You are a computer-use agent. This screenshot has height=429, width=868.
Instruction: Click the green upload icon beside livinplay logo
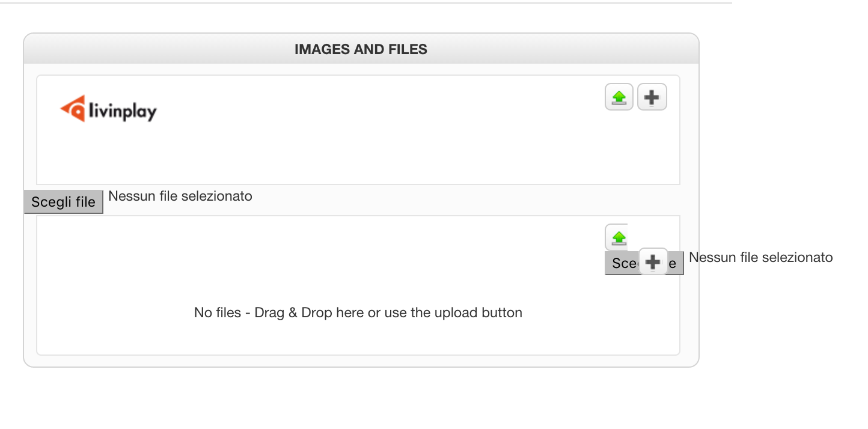(619, 97)
